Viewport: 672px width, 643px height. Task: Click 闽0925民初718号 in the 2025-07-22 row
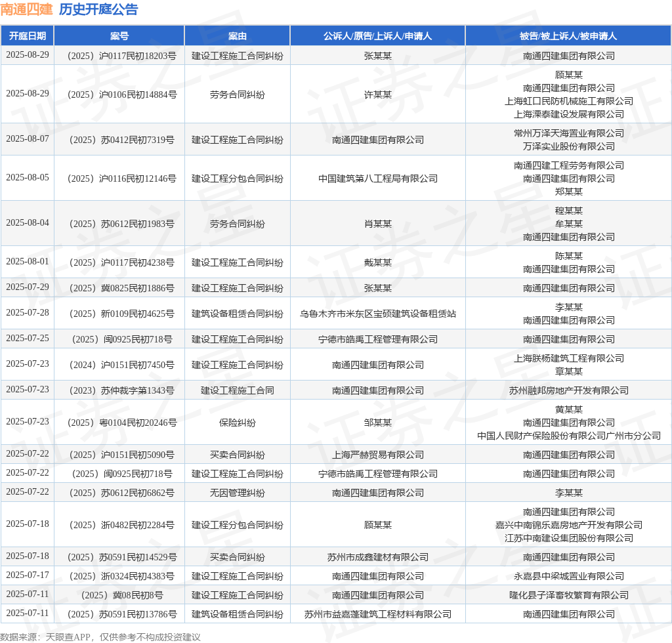point(121,474)
